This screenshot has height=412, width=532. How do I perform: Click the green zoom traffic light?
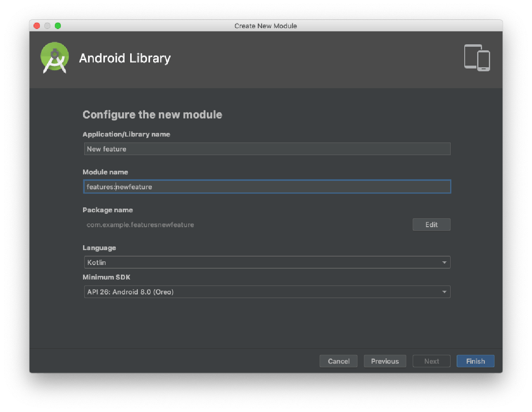(x=58, y=25)
